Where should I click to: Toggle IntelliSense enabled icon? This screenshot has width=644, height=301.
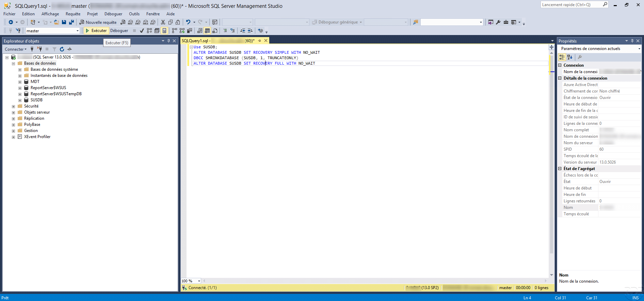[164, 31]
